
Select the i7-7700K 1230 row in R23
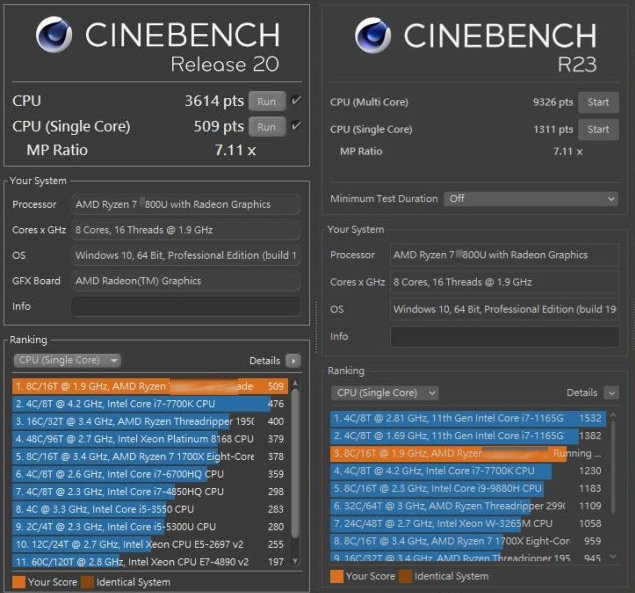click(468, 471)
